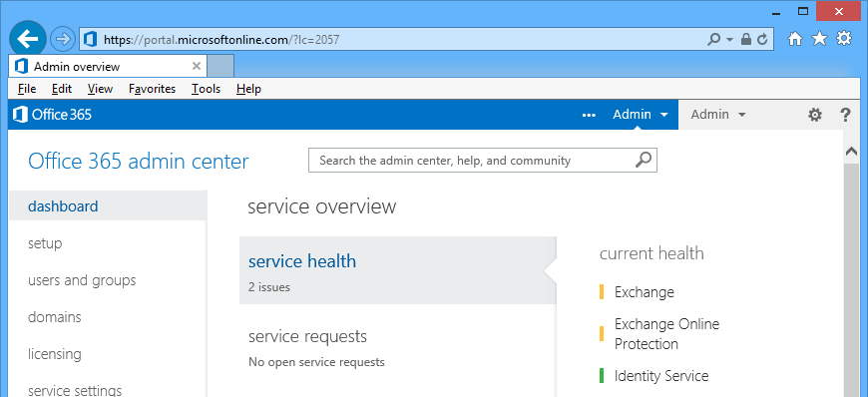This screenshot has width=868, height=397.
Task: Open Office 365 settings gear icon
Action: (x=815, y=115)
